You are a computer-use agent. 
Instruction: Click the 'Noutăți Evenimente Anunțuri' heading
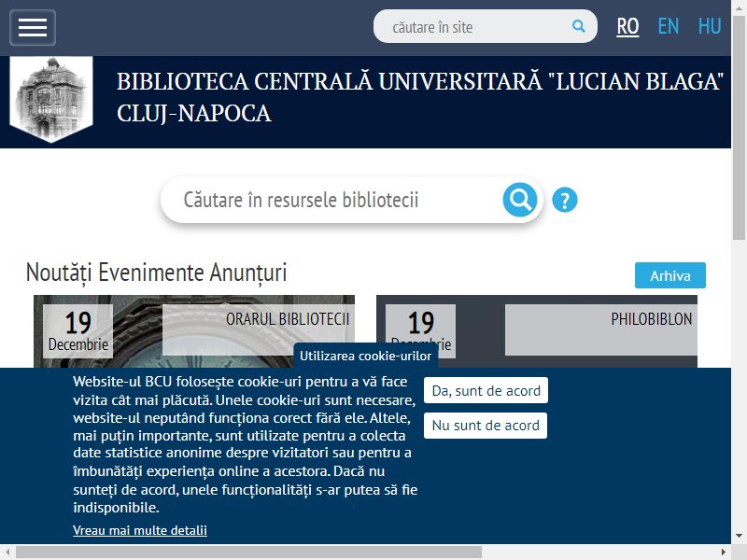[x=156, y=273]
